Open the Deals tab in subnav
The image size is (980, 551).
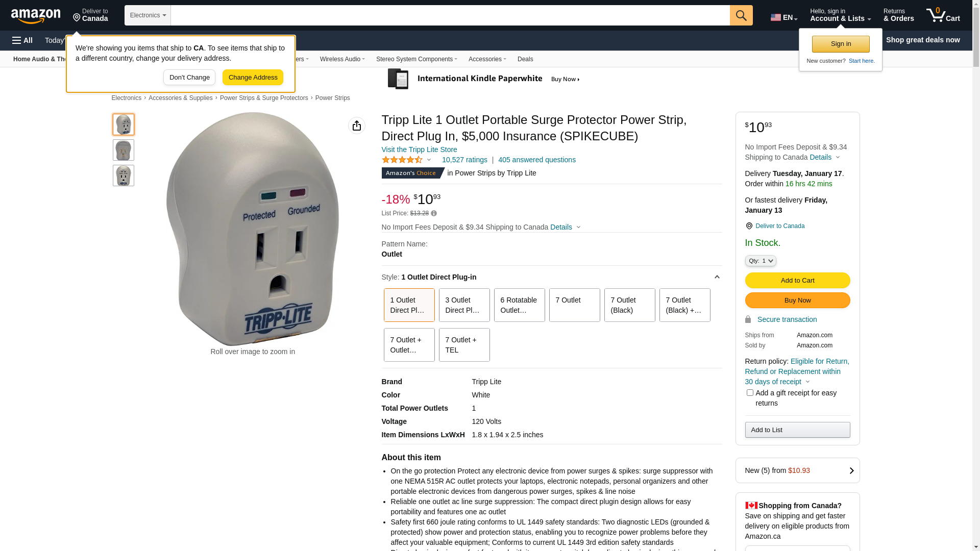click(x=525, y=59)
